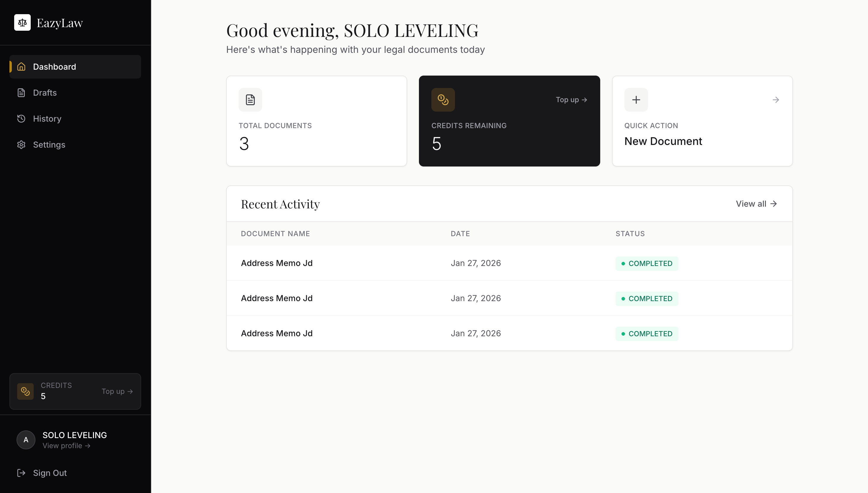Open the Drafts menu item
Viewport: 868px width, 493px height.
pos(45,93)
